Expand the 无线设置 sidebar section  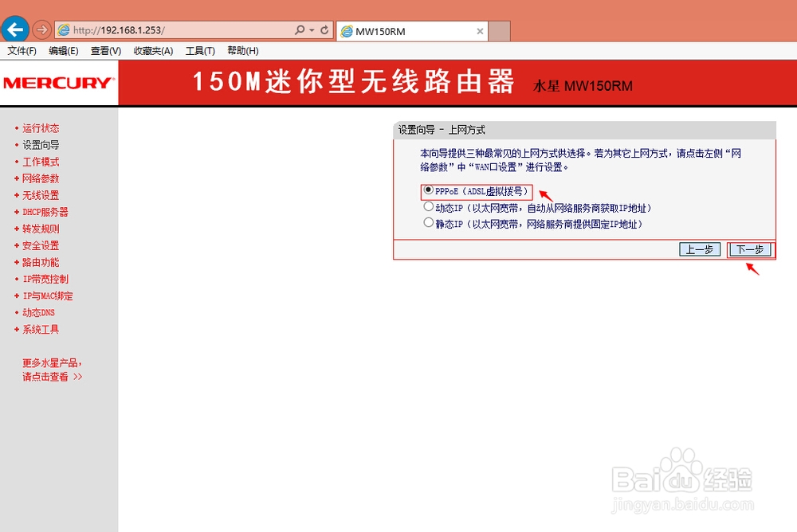tap(41, 195)
